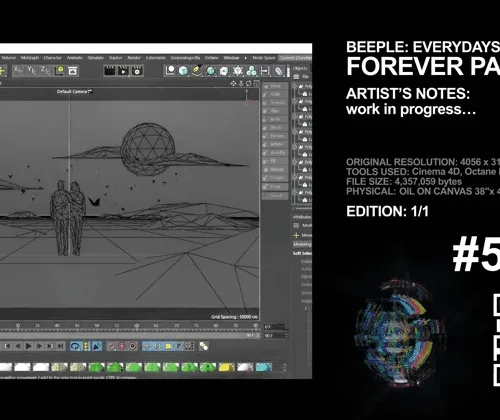This screenshot has width=500, height=420.
Task: Toggle the Z-axis lock icon
Action: point(45,70)
